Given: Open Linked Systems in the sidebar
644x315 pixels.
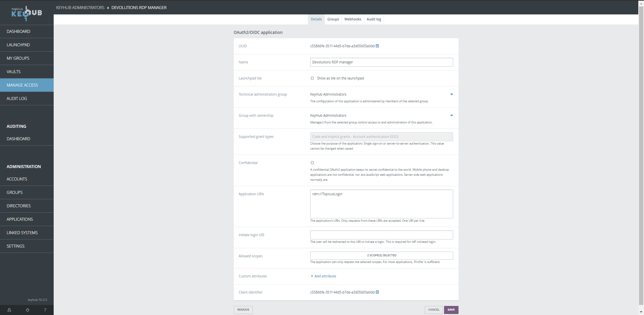Looking at the screenshot, I should (27, 233).
